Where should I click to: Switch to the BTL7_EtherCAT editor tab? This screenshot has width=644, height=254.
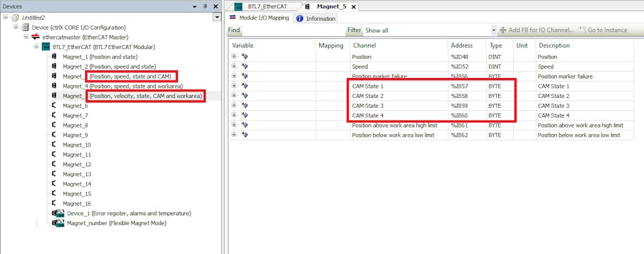point(264,6)
